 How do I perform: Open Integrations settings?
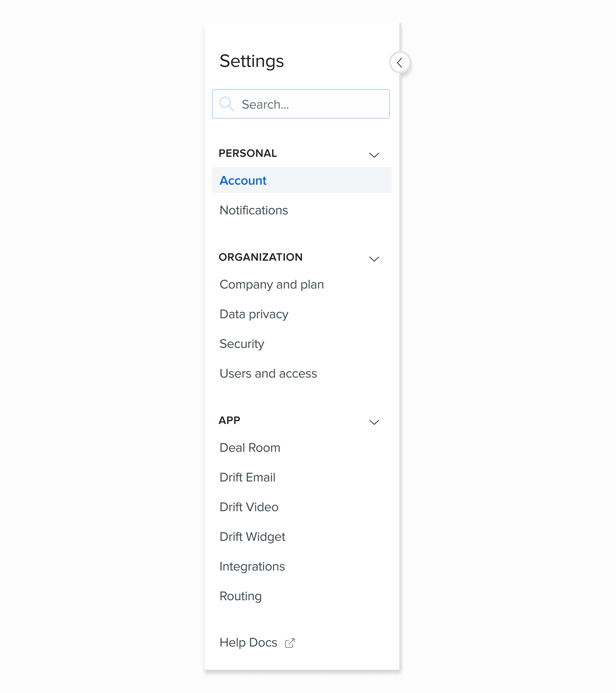tap(252, 566)
